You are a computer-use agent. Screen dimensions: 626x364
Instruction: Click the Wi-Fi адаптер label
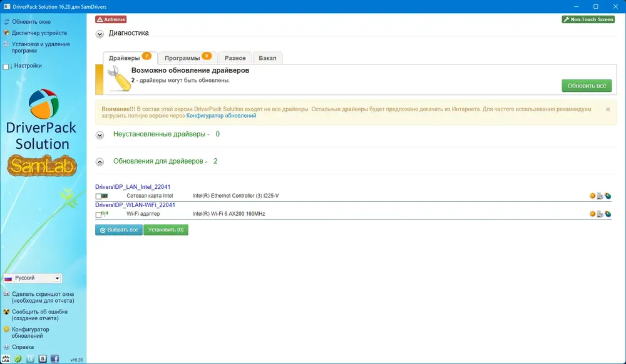coord(143,214)
